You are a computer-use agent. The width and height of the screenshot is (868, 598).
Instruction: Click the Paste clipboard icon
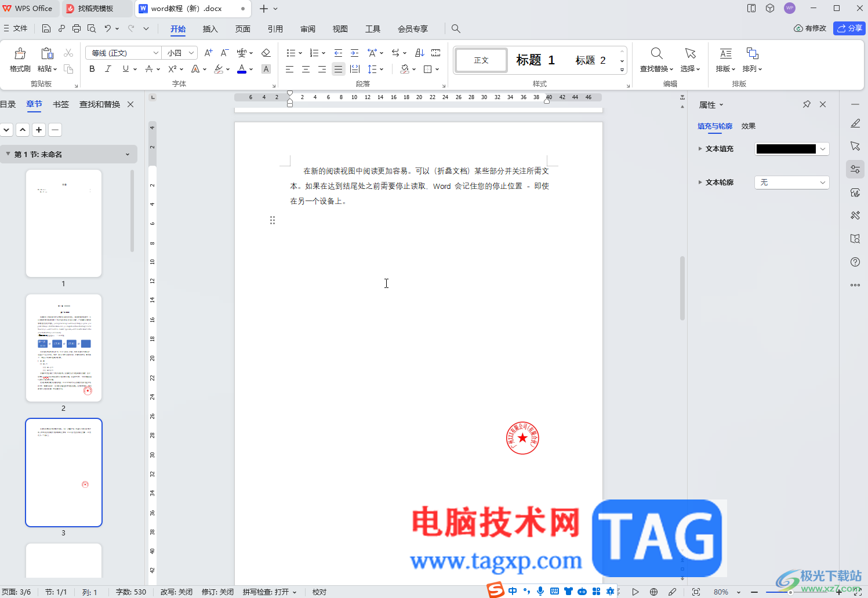[x=47, y=54]
